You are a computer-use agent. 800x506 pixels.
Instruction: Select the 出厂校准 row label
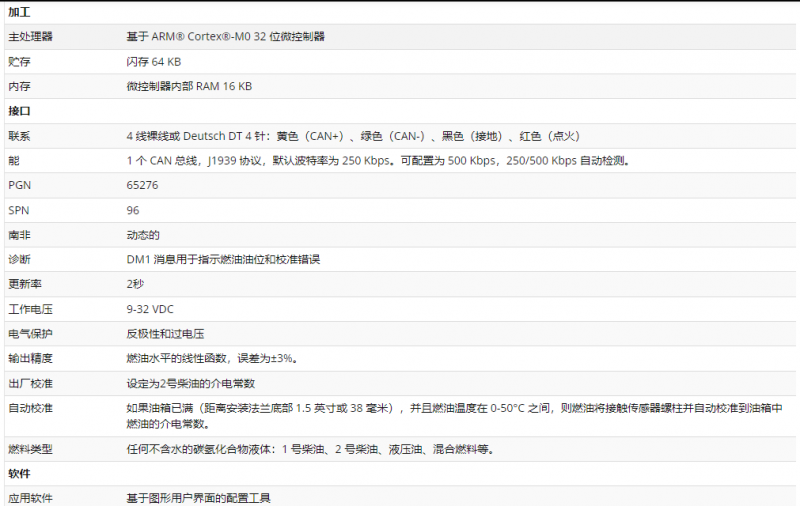(x=30, y=383)
